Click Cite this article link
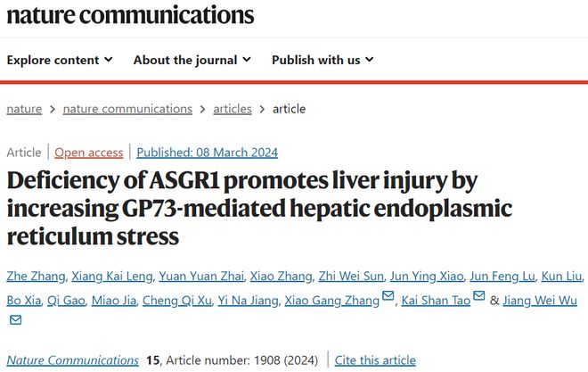 pos(375,360)
